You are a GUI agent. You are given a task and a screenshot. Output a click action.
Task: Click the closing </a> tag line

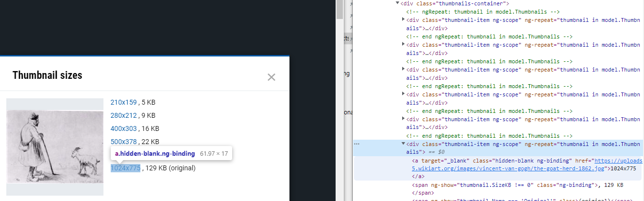coord(418,176)
